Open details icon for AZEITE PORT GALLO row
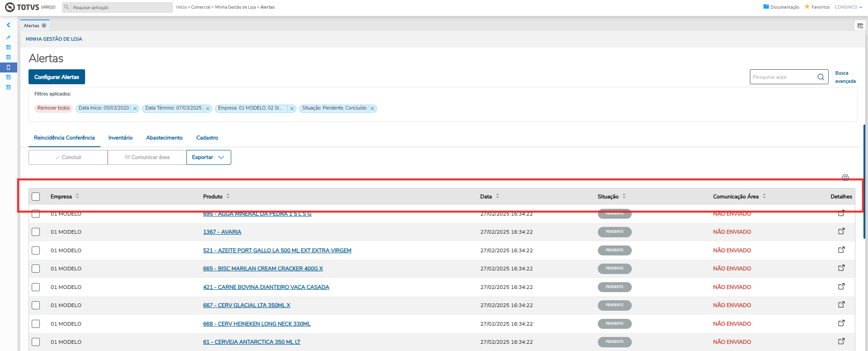 coord(841,250)
